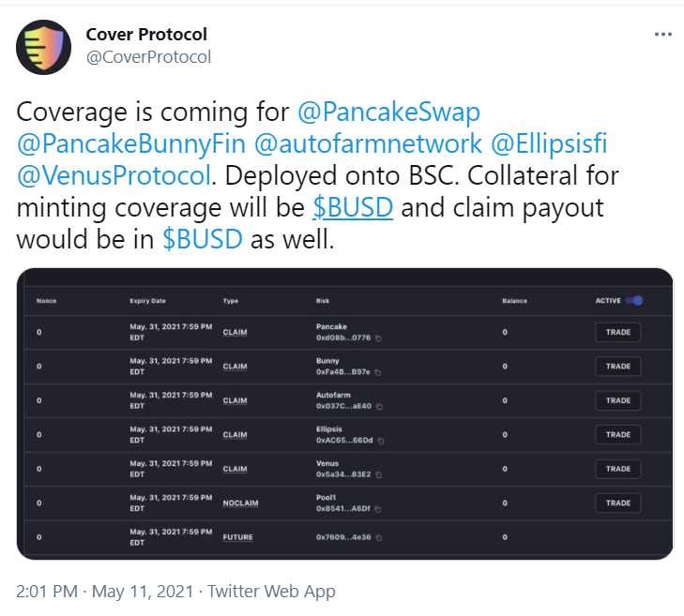Image resolution: width=684 pixels, height=616 pixels.
Task: Click the NOCLAIM type link for Pool1
Action: pyautogui.click(x=240, y=503)
